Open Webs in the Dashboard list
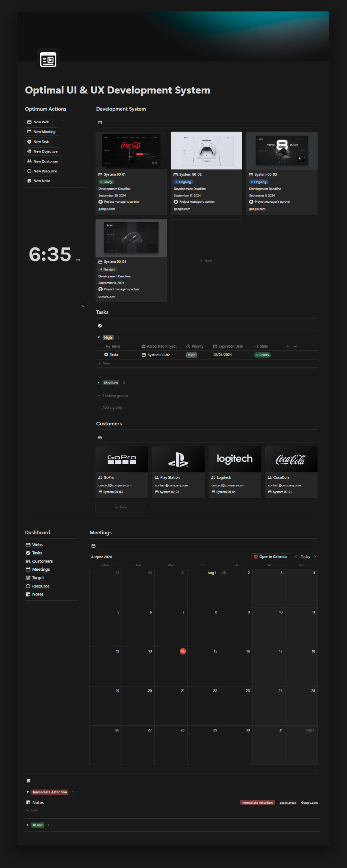The height and width of the screenshot is (868, 347). click(x=34, y=545)
